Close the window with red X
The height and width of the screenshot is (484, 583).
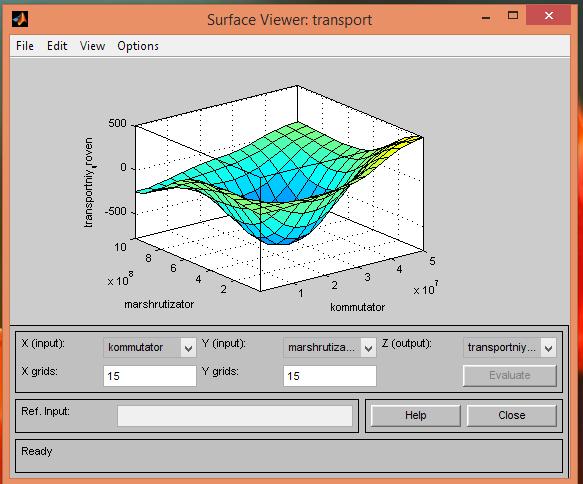point(548,16)
